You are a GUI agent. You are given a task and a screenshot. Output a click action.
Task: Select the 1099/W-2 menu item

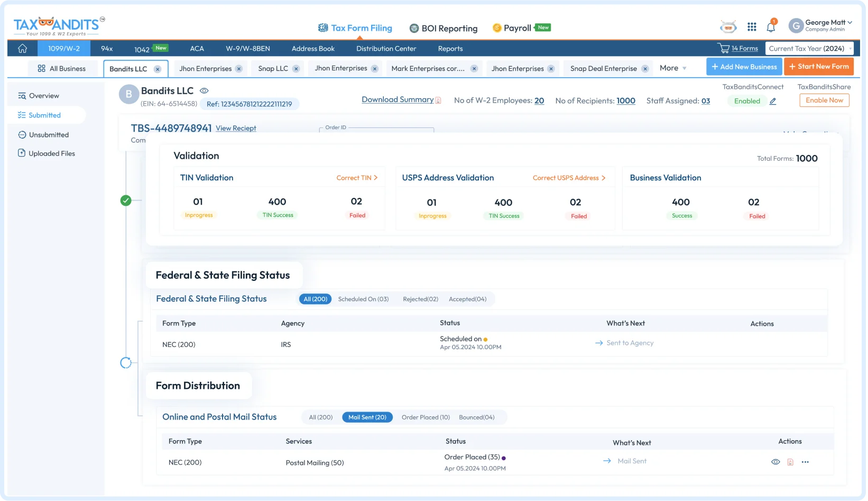[64, 49]
